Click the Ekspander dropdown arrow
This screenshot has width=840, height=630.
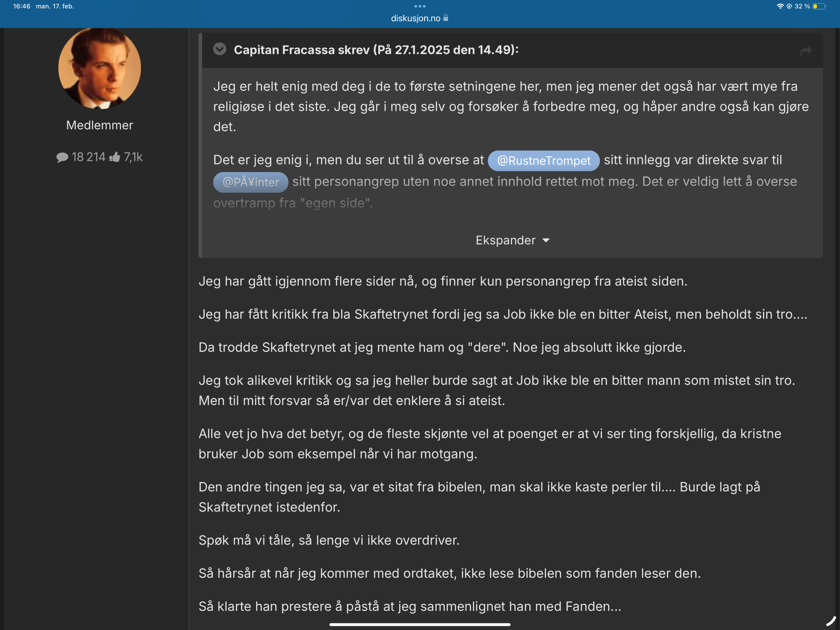pyautogui.click(x=546, y=241)
